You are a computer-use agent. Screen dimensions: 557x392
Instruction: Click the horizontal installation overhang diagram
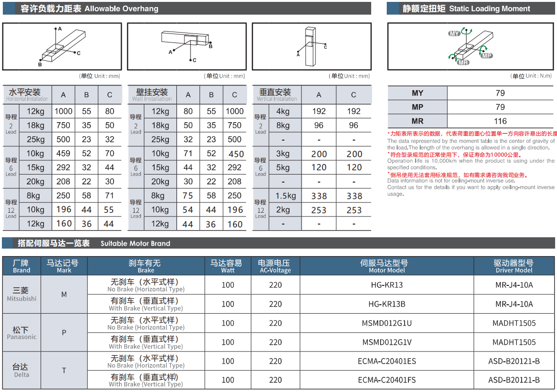(62, 46)
